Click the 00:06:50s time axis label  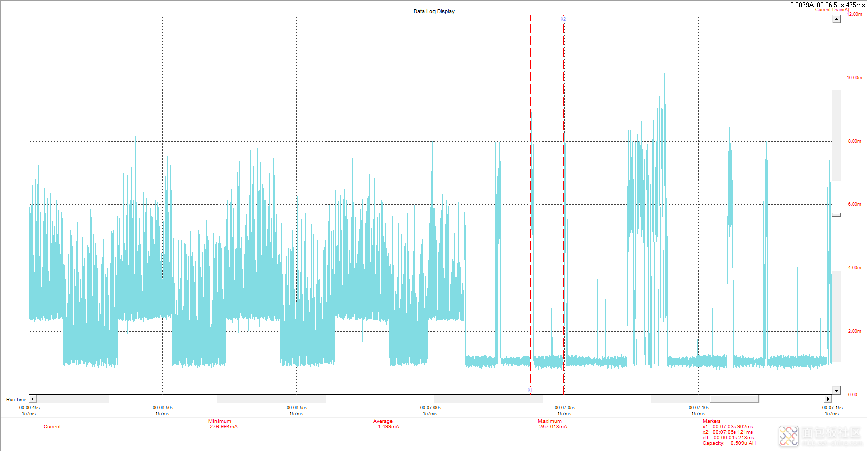pos(163,408)
